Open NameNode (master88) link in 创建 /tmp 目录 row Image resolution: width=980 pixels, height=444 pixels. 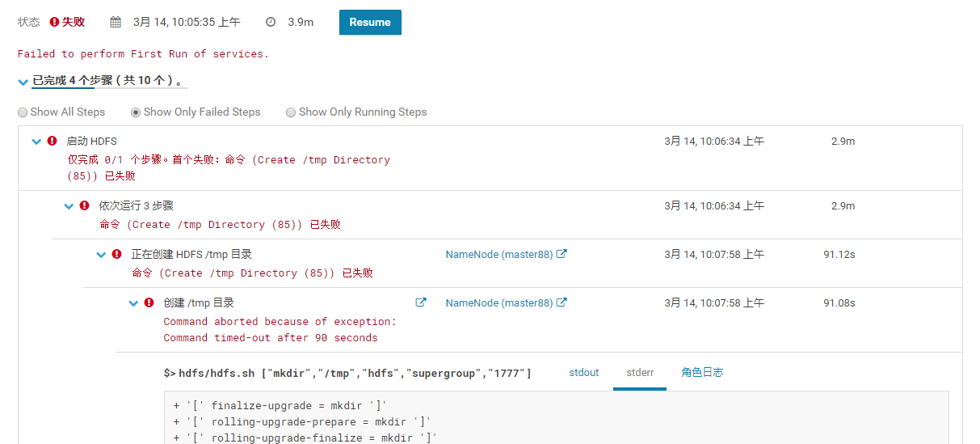pyautogui.click(x=499, y=303)
